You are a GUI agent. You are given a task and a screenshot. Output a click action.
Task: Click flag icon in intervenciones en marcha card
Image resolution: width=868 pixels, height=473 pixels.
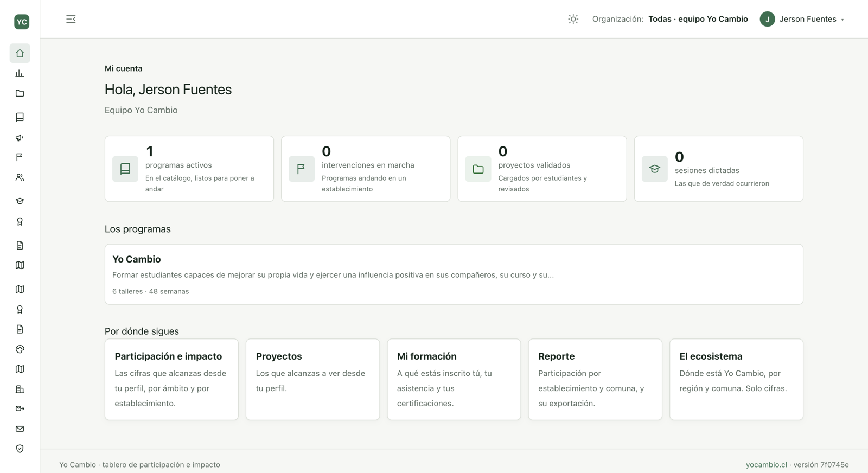tap(302, 169)
